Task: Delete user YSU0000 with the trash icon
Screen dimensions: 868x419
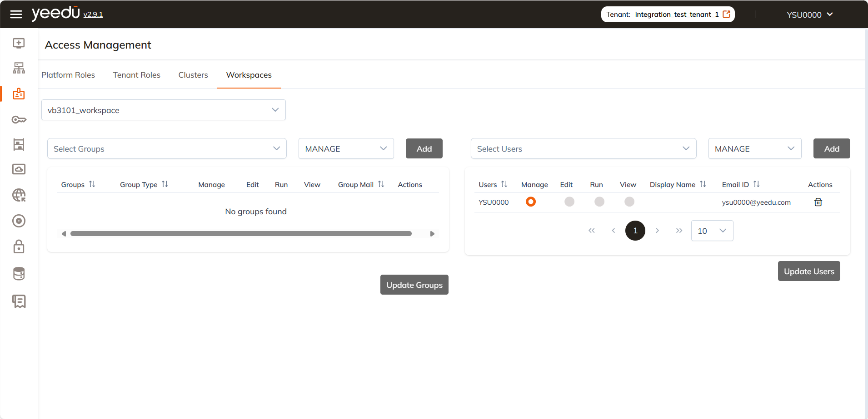Action: 818,202
